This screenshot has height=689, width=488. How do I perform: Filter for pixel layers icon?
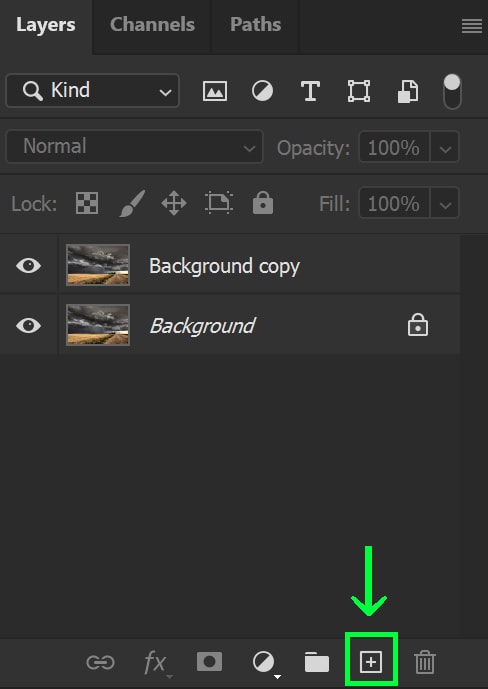point(215,91)
